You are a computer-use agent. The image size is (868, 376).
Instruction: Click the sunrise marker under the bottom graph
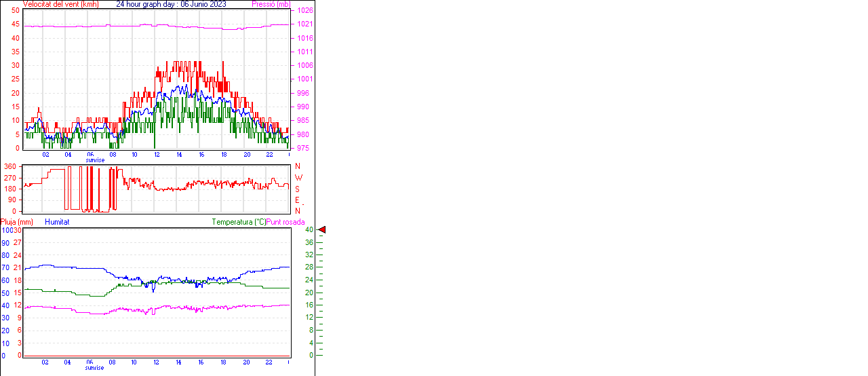(95, 368)
